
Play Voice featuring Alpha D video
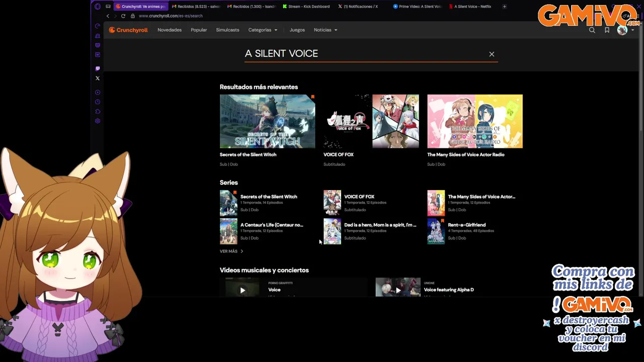(398, 290)
